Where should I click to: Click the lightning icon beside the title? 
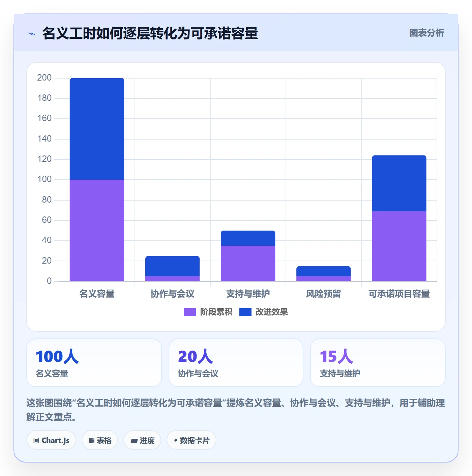tap(32, 34)
